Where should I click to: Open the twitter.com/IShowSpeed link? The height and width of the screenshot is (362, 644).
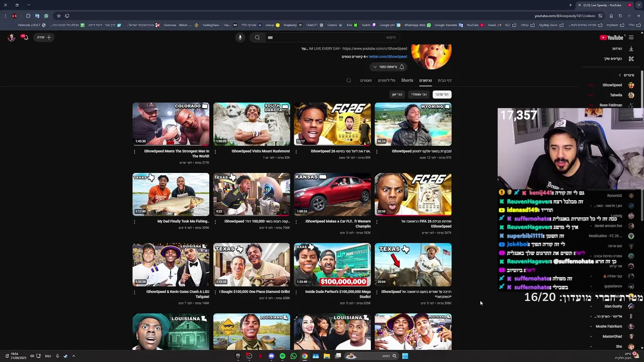(387, 57)
